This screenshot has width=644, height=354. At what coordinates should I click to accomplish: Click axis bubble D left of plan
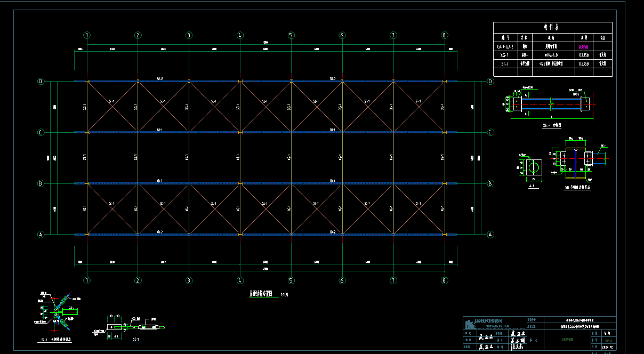41,81
